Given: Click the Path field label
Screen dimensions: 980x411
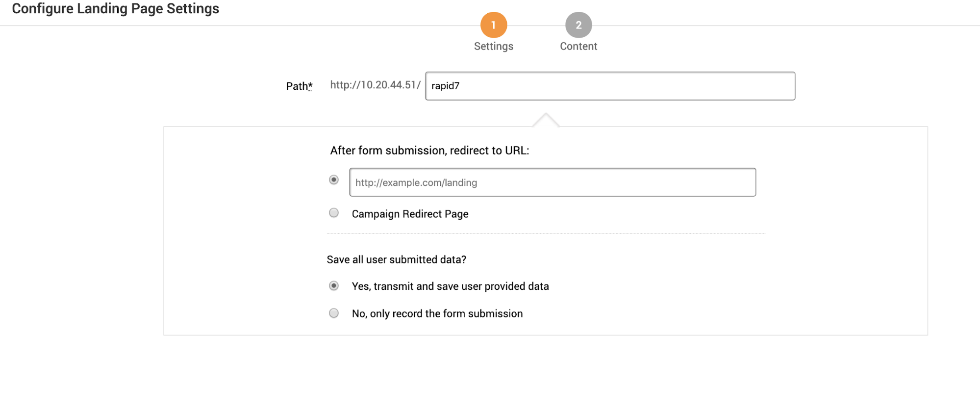Looking at the screenshot, I should (297, 86).
